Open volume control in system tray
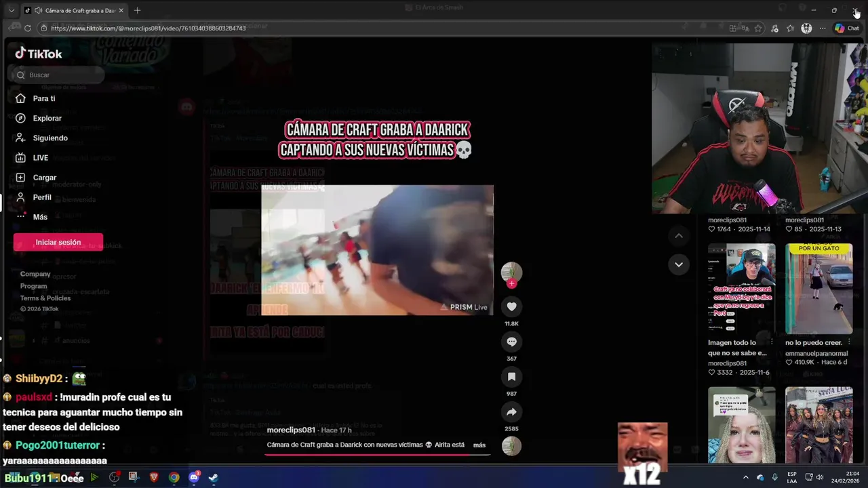The width and height of the screenshot is (868, 488). coord(821,477)
